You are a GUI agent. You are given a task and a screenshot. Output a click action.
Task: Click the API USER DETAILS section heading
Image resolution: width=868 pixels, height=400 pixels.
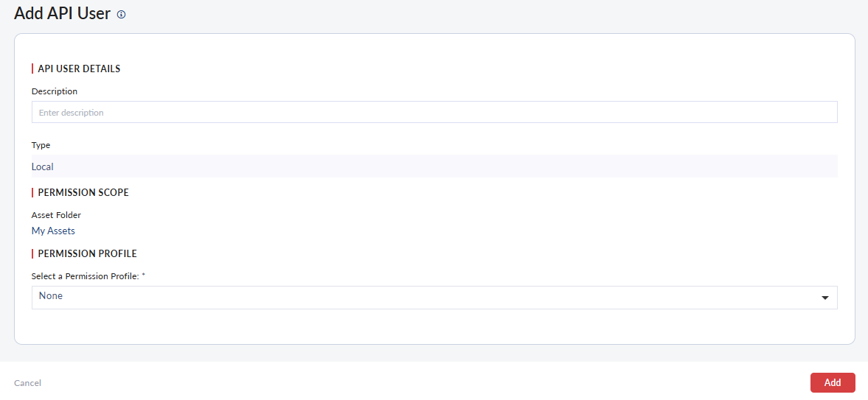(x=79, y=69)
